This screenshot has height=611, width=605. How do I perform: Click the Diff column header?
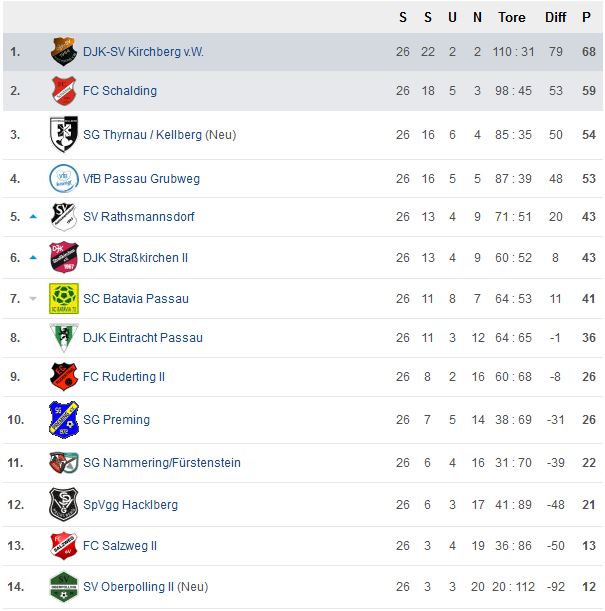click(x=556, y=18)
